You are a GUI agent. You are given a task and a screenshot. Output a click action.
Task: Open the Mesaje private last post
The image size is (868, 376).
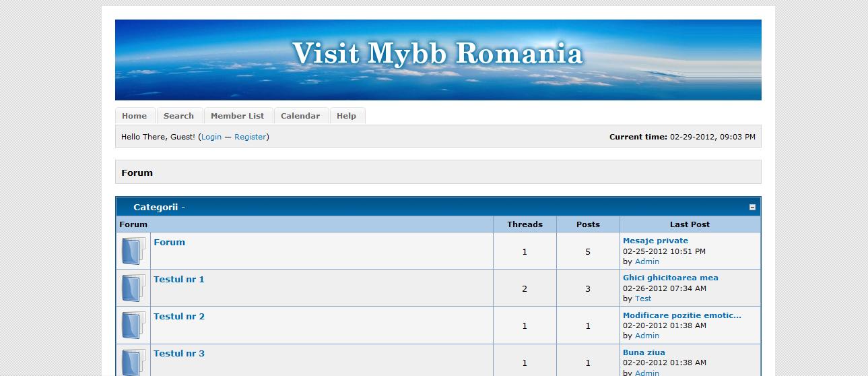(x=655, y=241)
